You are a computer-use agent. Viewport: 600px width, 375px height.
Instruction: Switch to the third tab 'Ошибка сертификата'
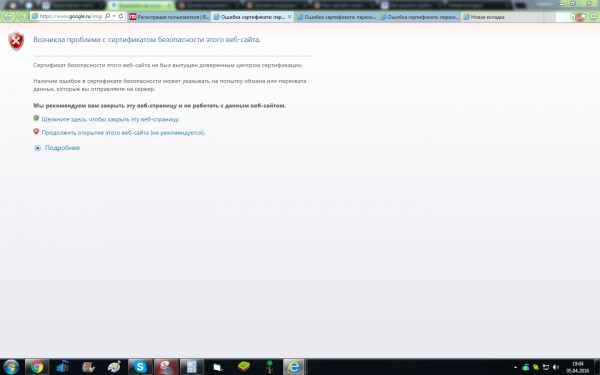coord(337,17)
